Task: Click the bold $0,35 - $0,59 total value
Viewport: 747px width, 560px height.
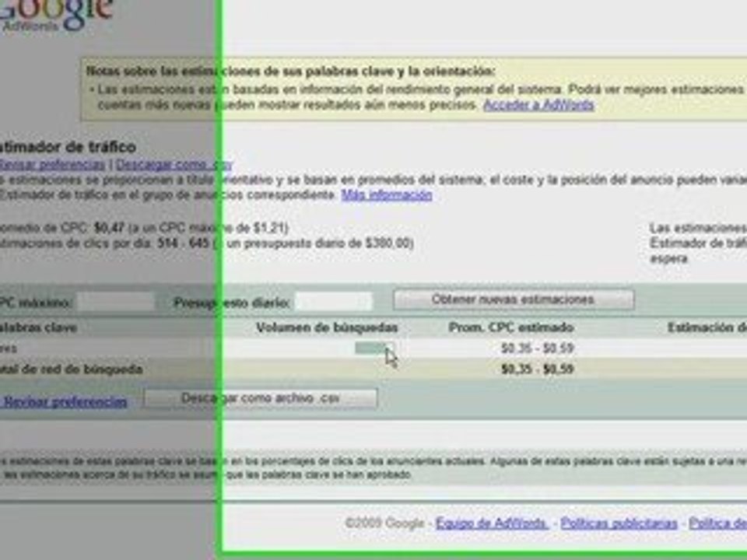Action: pos(538,369)
